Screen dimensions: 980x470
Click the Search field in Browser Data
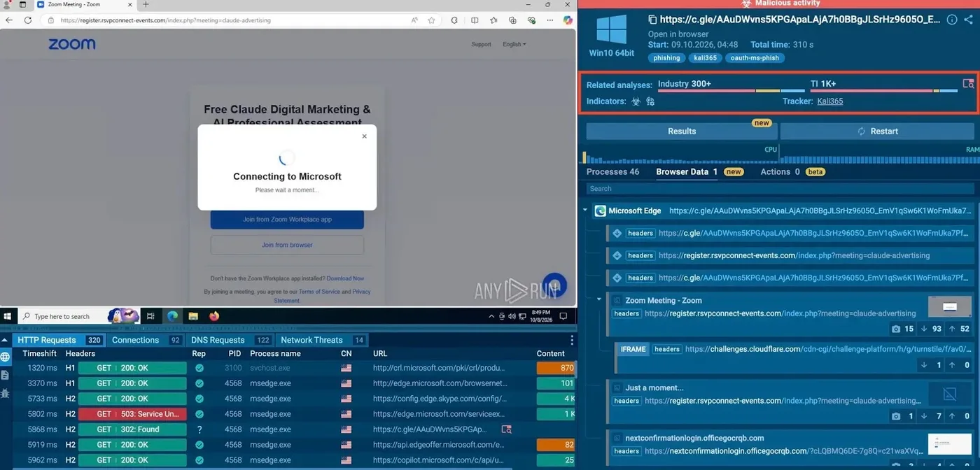[x=780, y=189]
